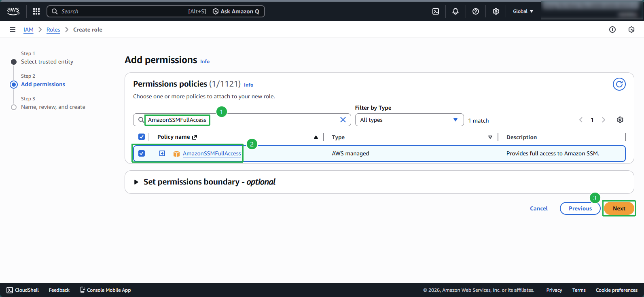Sort by Type column arrow
Screen dimensions: 644x297
click(x=490, y=137)
